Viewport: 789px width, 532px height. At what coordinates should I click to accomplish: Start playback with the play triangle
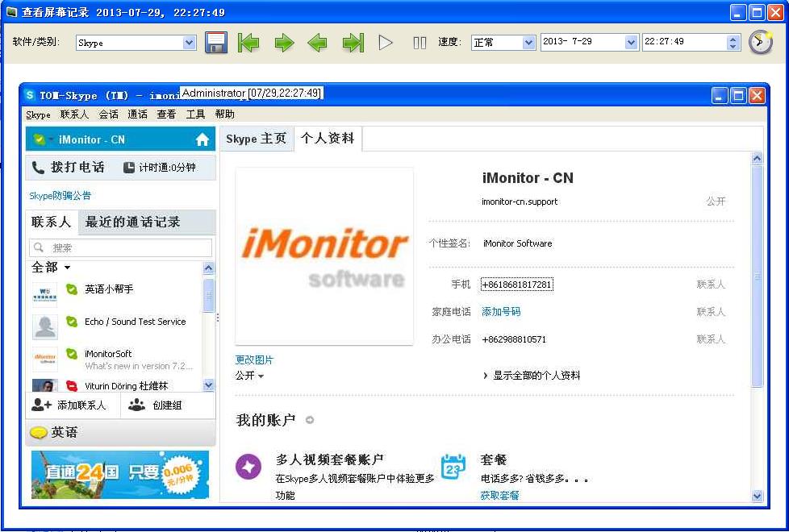click(x=386, y=43)
